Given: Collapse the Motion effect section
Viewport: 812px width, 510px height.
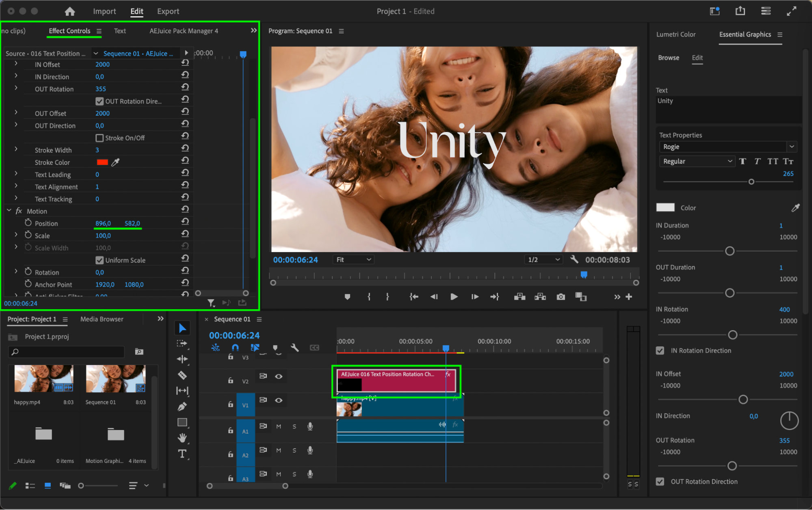Looking at the screenshot, I should click(x=9, y=211).
